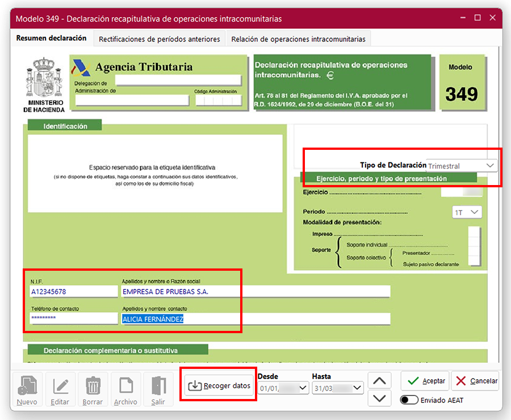Click the Aceptar button
Viewport: 511px width, 420px height.
pyautogui.click(x=425, y=381)
